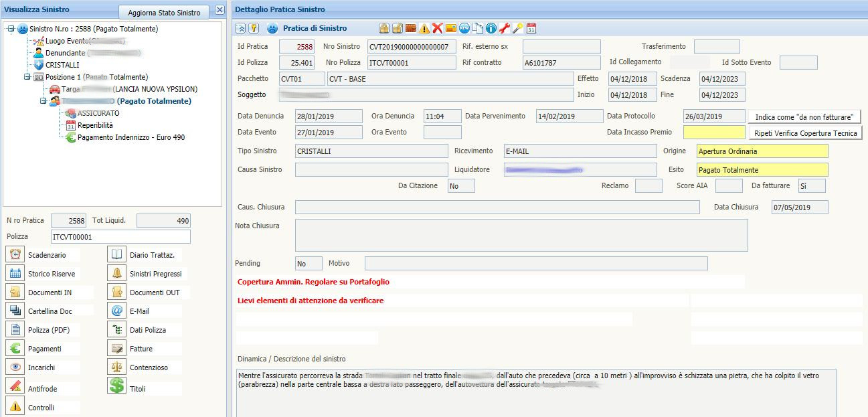This screenshot has height=417, width=868.
Task: Select Pagamento Indennizzo - Euro 490 tree item
Action: 131,137
